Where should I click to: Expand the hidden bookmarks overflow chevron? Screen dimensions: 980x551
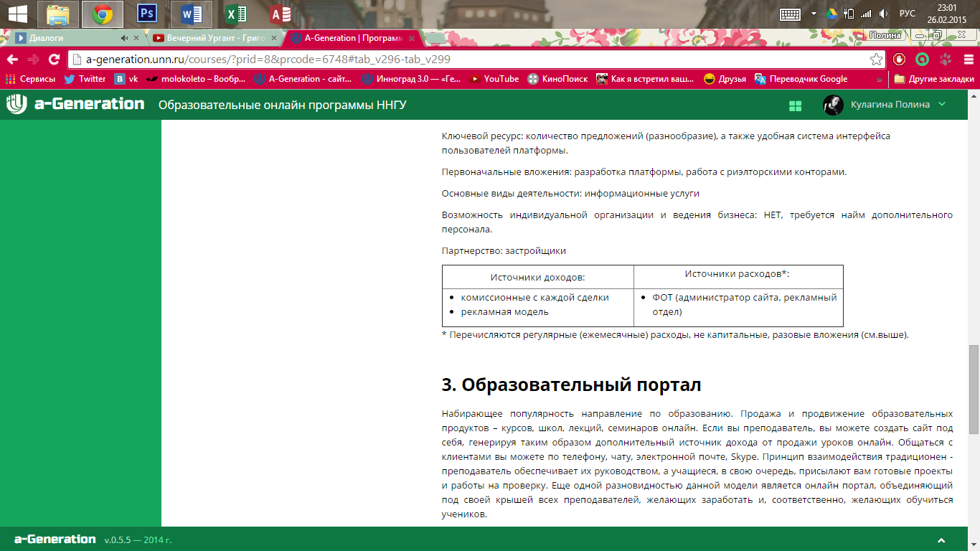[x=880, y=79]
